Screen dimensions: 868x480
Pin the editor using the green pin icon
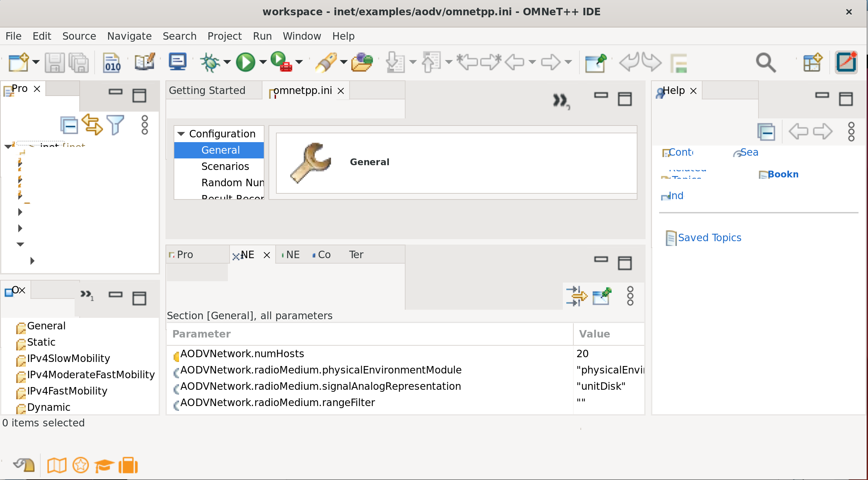596,62
